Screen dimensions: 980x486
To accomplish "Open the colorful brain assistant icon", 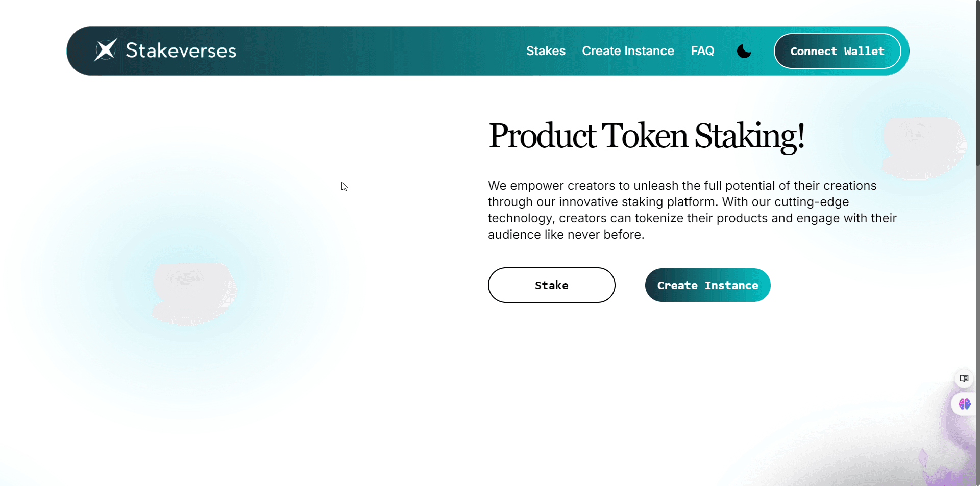I will (964, 404).
